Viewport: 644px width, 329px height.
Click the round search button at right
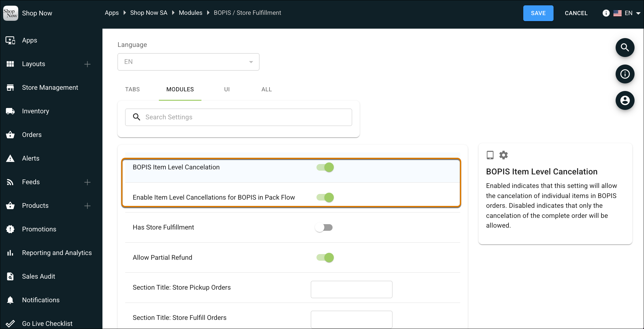625,48
